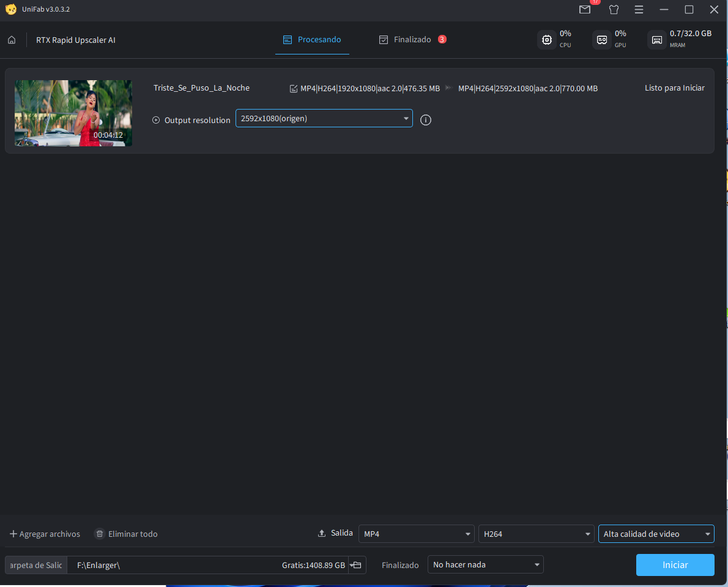Open the H264 codec dropdown
728x587 pixels.
(x=536, y=534)
